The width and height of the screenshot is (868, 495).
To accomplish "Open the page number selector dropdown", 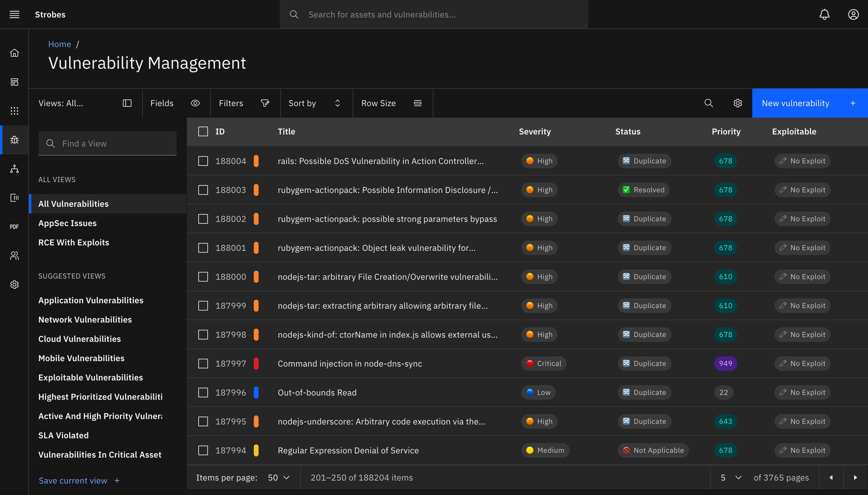I will pyautogui.click(x=731, y=477).
